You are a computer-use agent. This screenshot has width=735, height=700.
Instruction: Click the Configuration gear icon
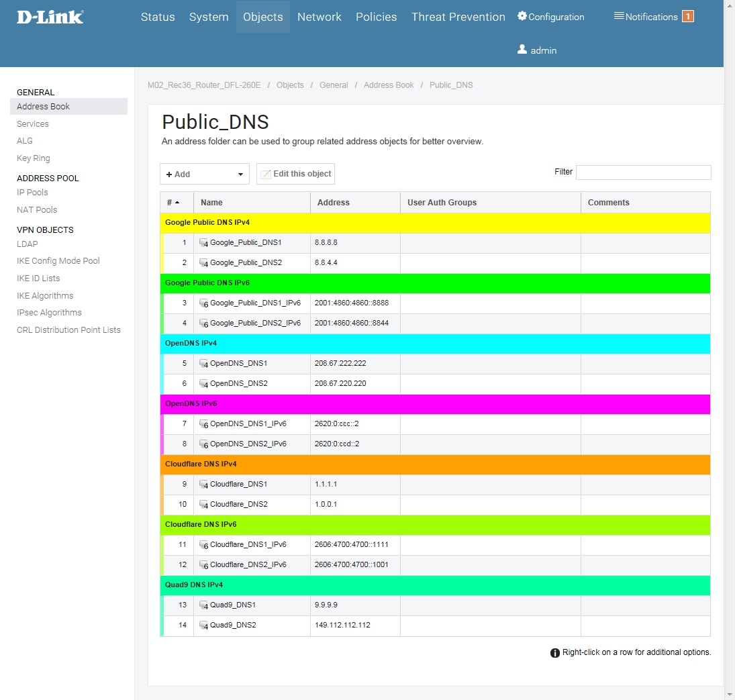[522, 16]
